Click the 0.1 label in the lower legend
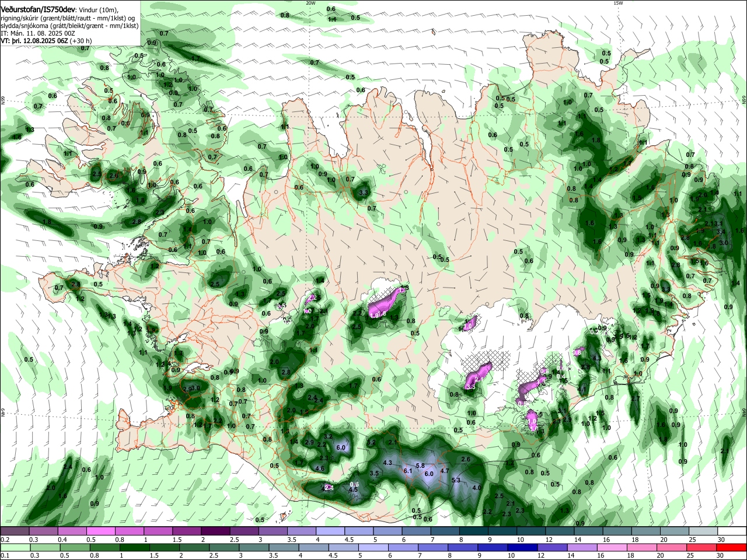Image resolution: width=747 pixels, height=560 pixels. (5, 555)
